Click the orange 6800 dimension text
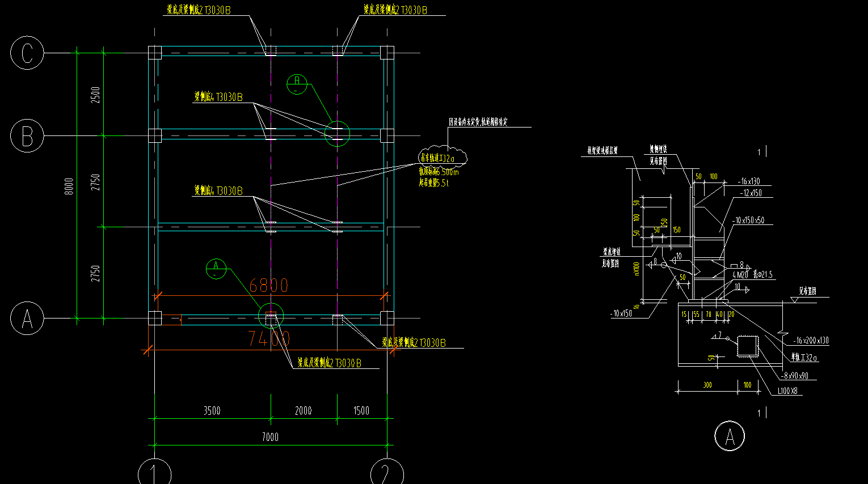 269,285
